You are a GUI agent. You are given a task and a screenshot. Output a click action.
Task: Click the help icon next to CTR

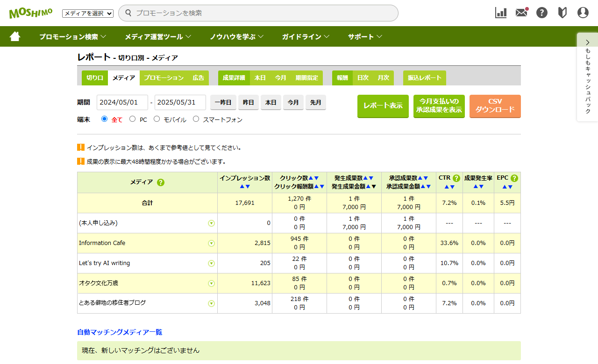[456, 178]
